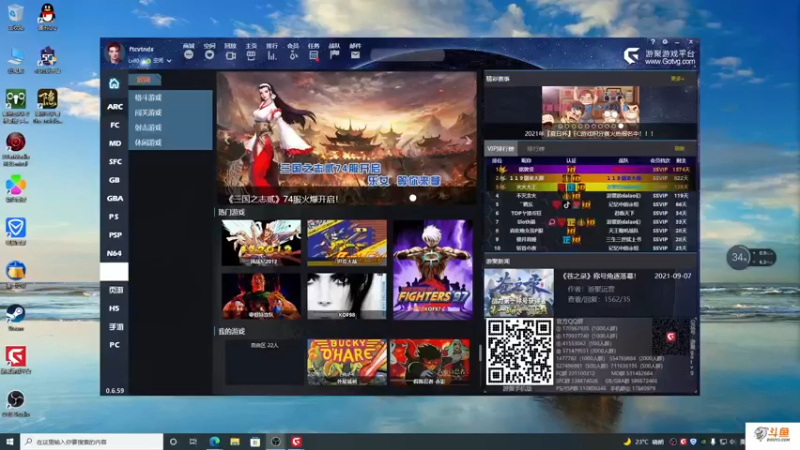Open the 战队 team flag icon
The height and width of the screenshot is (450, 800).
point(335,55)
